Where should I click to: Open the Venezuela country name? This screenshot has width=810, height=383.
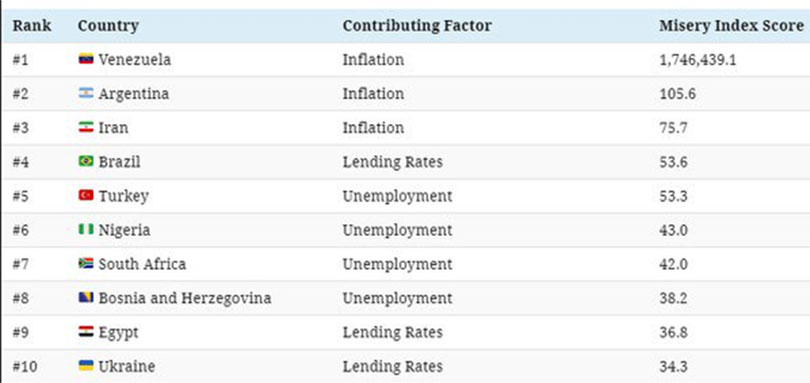tap(134, 59)
